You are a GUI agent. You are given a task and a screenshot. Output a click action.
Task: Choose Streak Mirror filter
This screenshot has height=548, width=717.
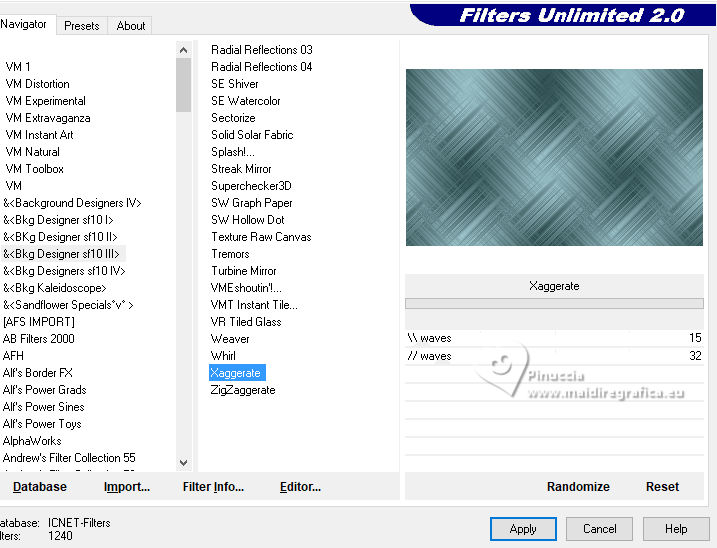pyautogui.click(x=241, y=169)
